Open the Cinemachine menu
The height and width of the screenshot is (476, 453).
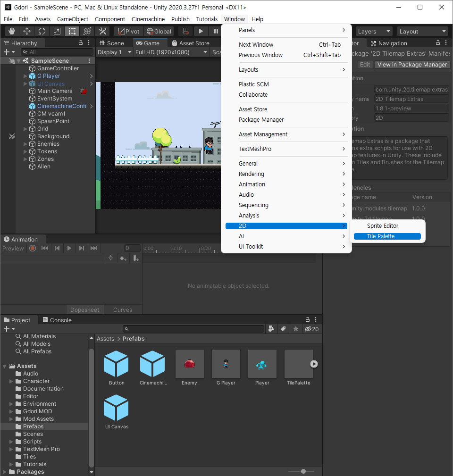[148, 19]
